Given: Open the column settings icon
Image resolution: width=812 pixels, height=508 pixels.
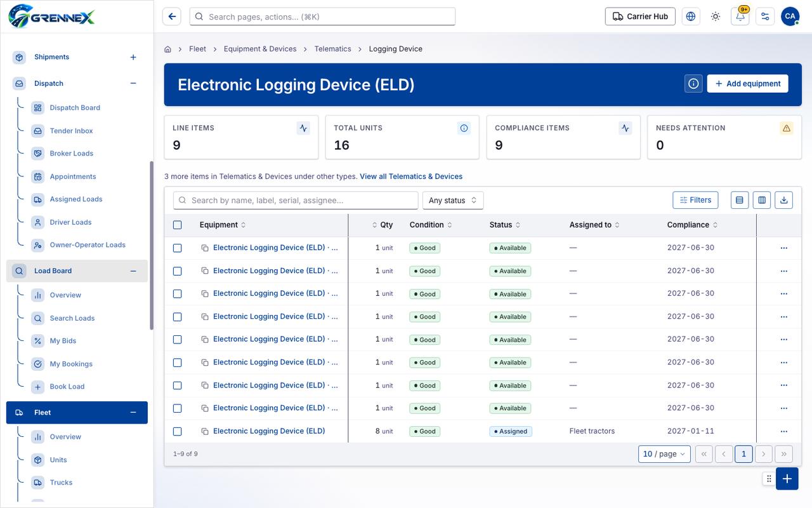Looking at the screenshot, I should [762, 200].
